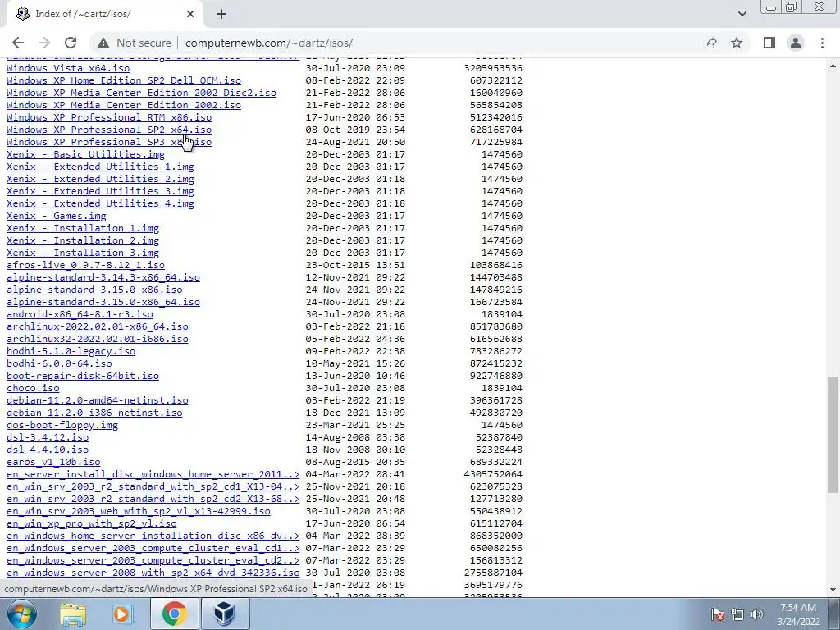Open the network tray icon
This screenshot has height=630, width=840.
[737, 614]
